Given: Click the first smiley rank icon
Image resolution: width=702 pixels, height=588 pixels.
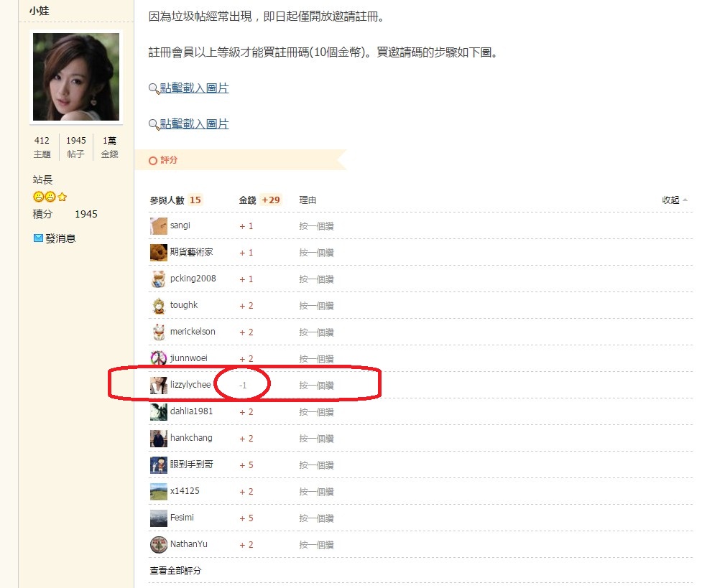Looking at the screenshot, I should coord(39,197).
